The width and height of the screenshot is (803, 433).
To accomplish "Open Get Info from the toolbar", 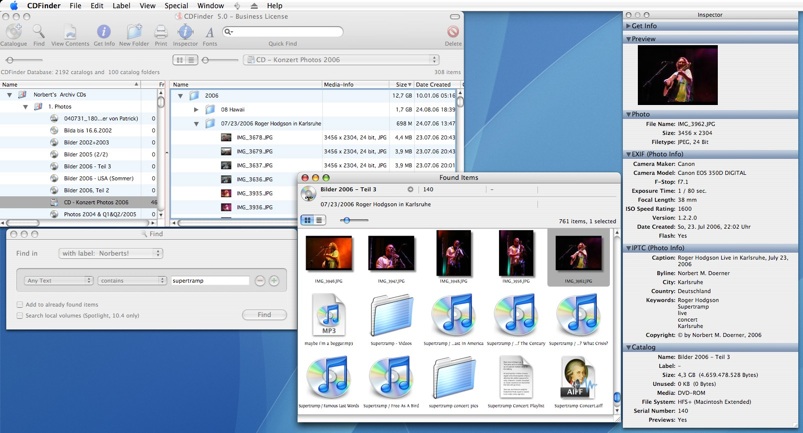I will click(103, 32).
